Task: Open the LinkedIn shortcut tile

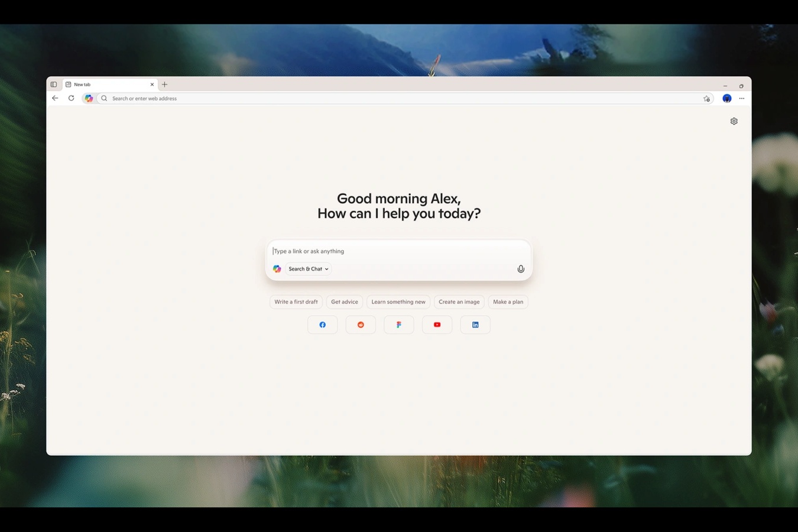Action: [475, 325]
